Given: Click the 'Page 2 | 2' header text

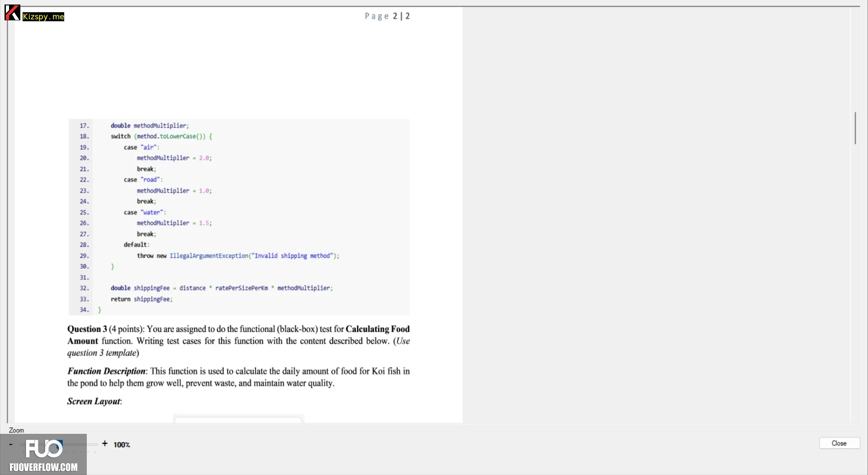Looking at the screenshot, I should point(387,16).
